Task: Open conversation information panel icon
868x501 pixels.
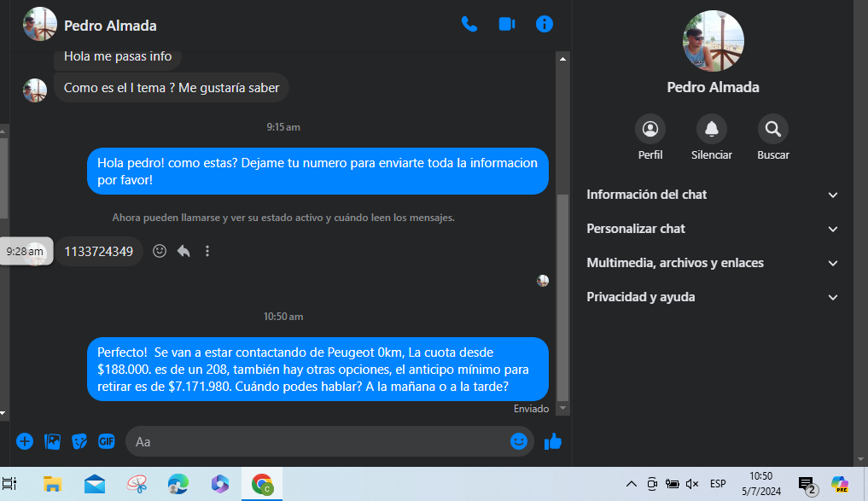Action: point(545,25)
